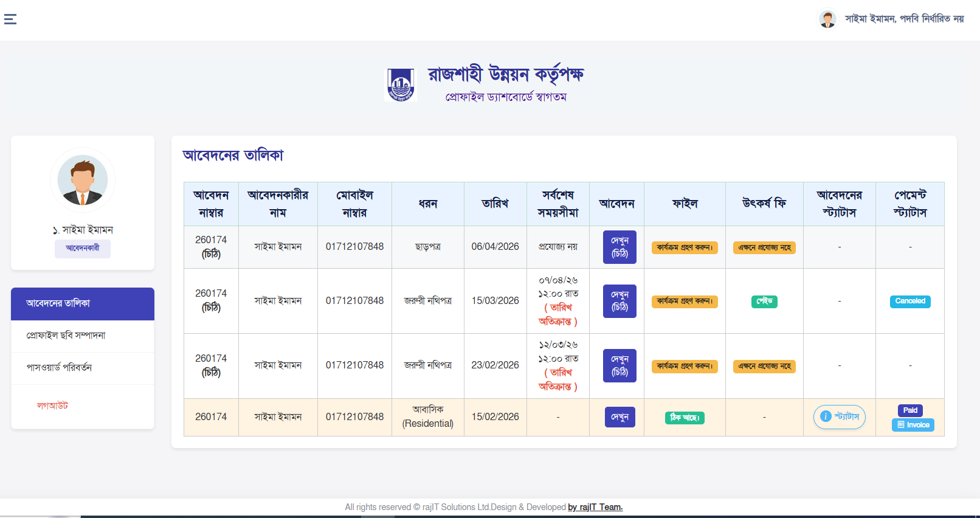Click the green পেইড fee badge
The image size is (980, 518).
[x=764, y=302]
